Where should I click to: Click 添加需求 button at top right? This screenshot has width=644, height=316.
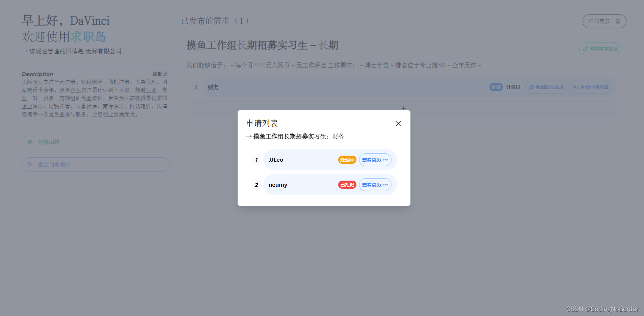click(604, 21)
